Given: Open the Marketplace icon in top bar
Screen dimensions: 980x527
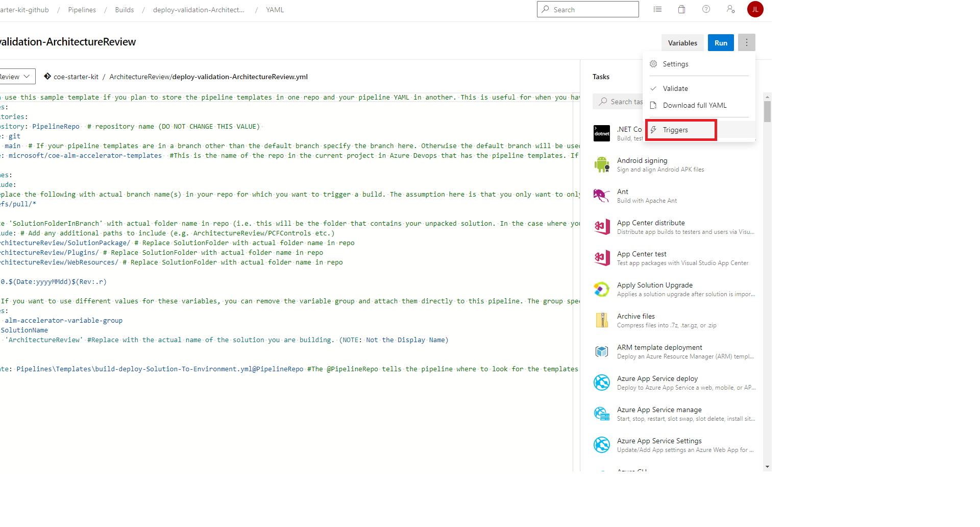Looking at the screenshot, I should [x=681, y=9].
